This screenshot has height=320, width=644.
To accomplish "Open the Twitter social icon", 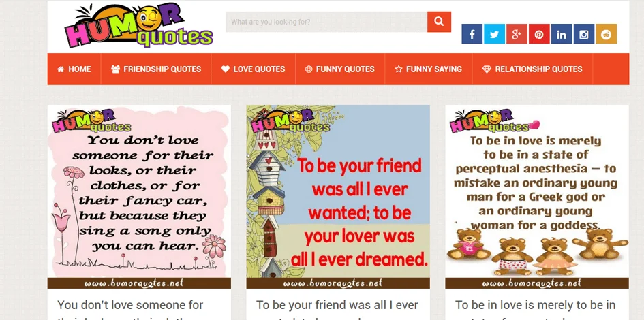I will (x=495, y=33).
